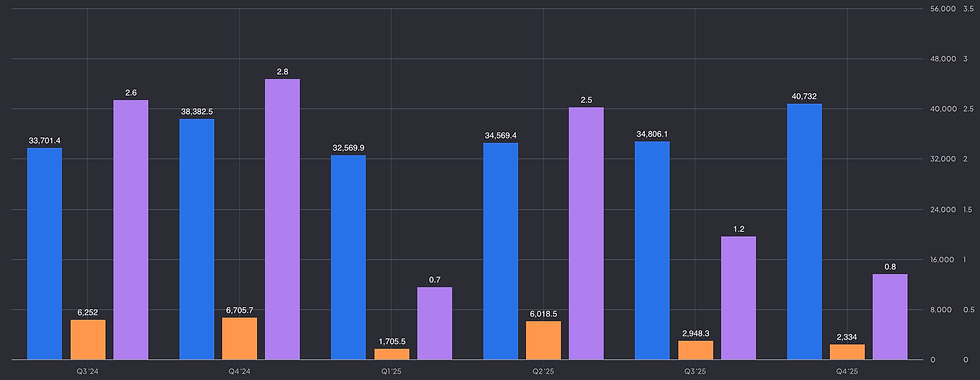The image size is (980, 380).
Task: Click the Q1'25 x-axis label
Action: [x=391, y=371]
